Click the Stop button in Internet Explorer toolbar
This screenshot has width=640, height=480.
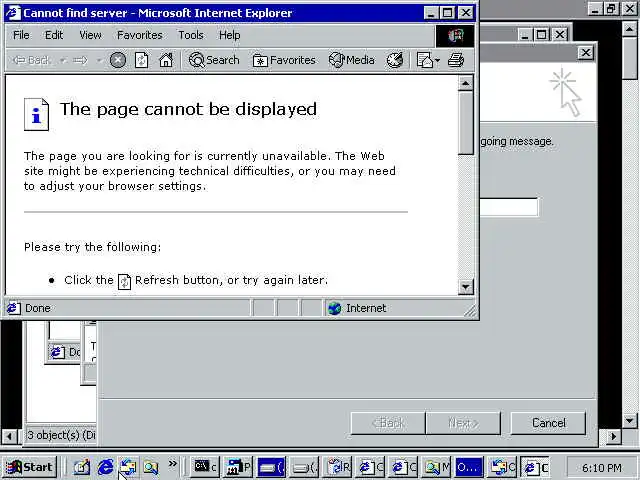point(118,60)
